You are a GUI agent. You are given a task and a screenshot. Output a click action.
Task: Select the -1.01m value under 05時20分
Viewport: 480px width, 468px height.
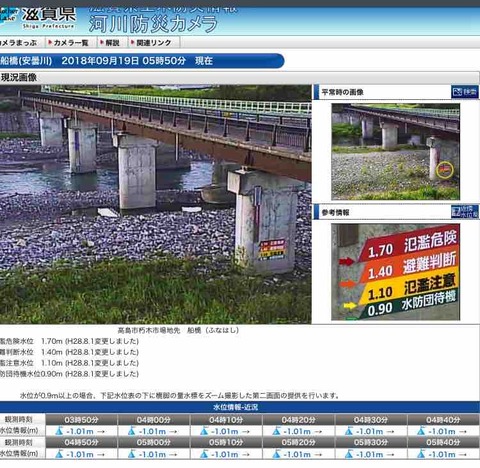pyautogui.click(x=297, y=454)
